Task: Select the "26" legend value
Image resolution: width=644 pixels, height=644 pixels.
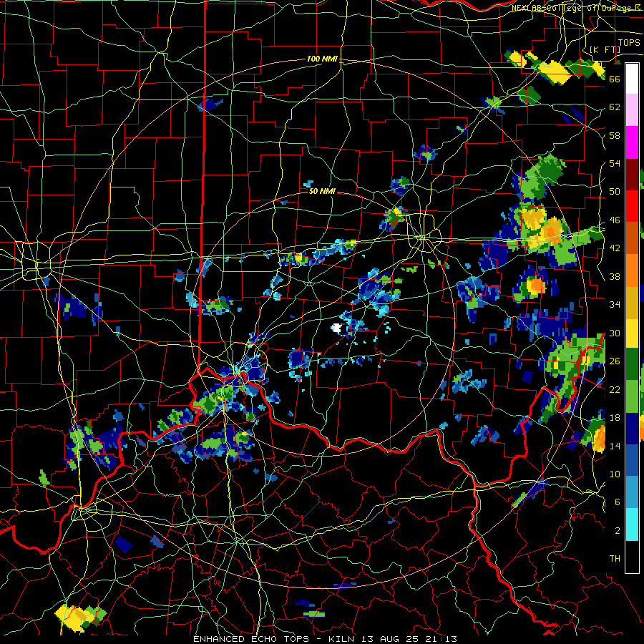Action: tap(615, 361)
